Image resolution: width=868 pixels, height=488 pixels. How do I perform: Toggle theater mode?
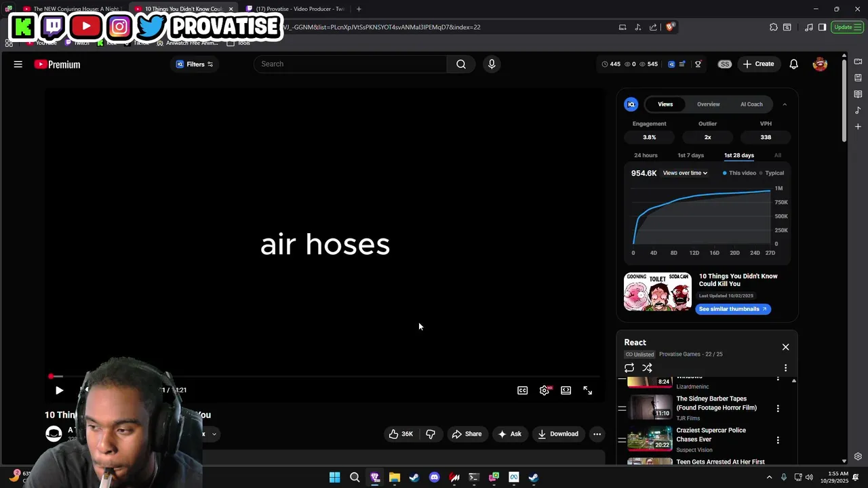[x=566, y=390]
